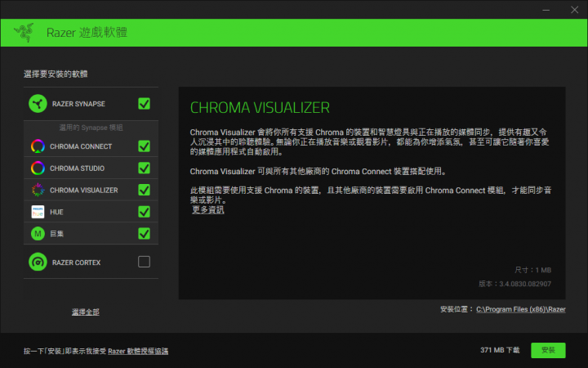
Task: Uncheck the Hue module checkbox
Action: tap(144, 212)
